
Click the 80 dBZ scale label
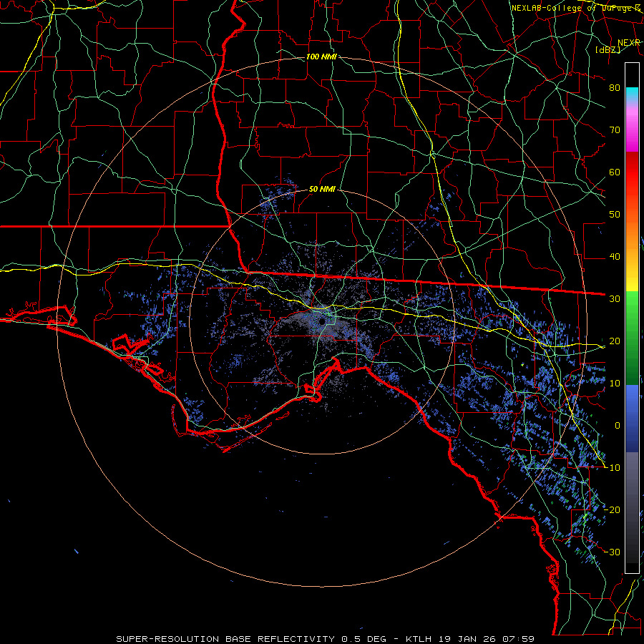click(615, 87)
